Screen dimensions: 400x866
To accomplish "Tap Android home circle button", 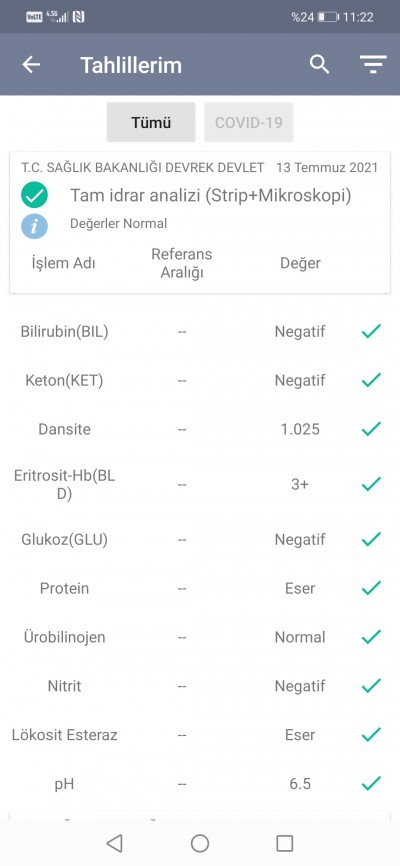I will tap(199, 843).
